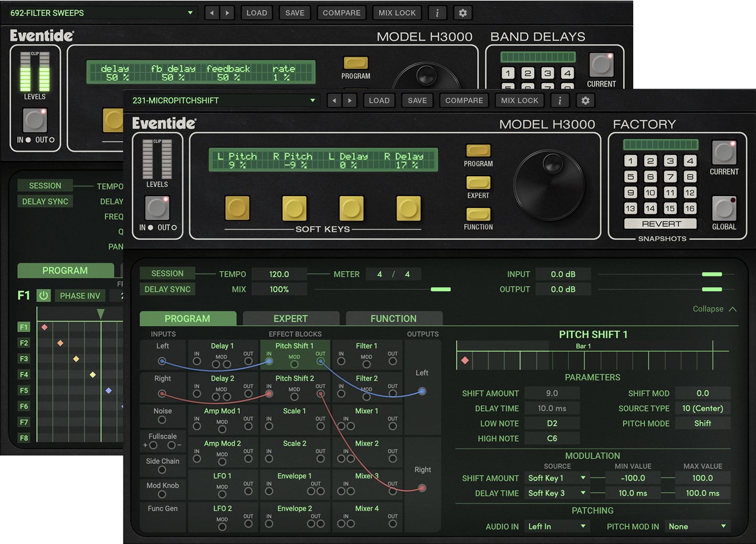Viewport: 756px width, 544px height.
Task: Open the PITCH MODE Shift selector
Action: [702, 423]
